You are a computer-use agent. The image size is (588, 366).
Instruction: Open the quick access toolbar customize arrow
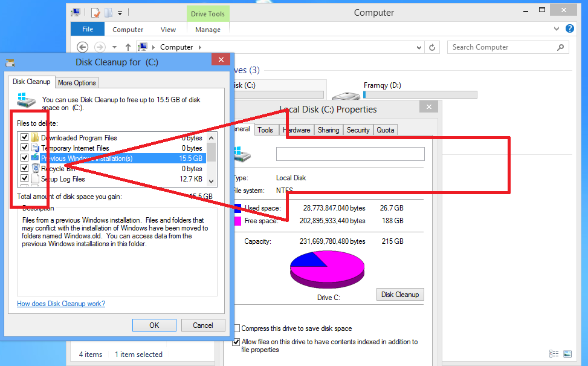(120, 13)
